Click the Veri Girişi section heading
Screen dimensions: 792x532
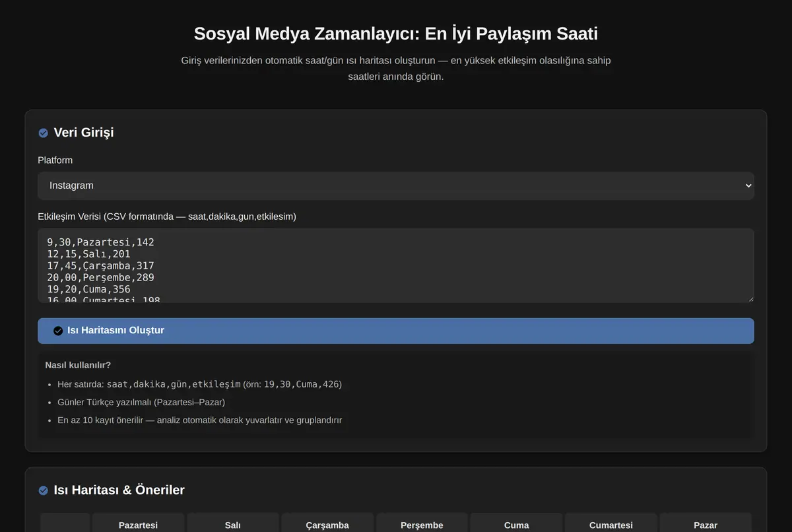point(84,133)
